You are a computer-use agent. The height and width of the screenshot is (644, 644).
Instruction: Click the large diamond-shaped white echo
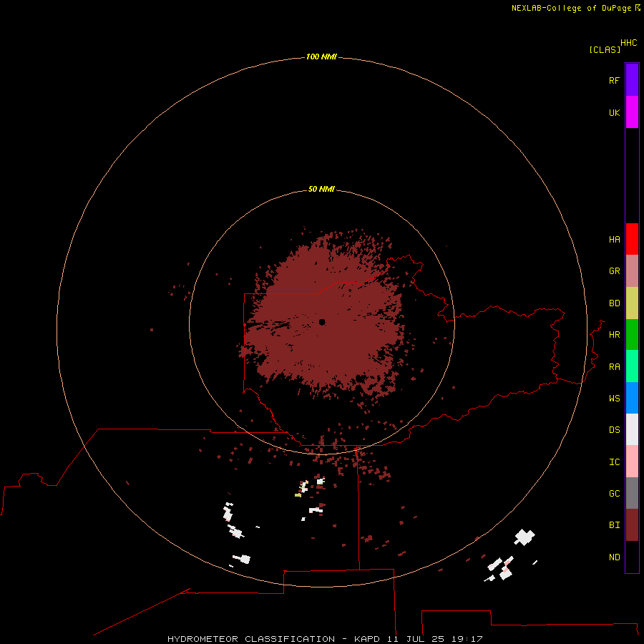[525, 537]
